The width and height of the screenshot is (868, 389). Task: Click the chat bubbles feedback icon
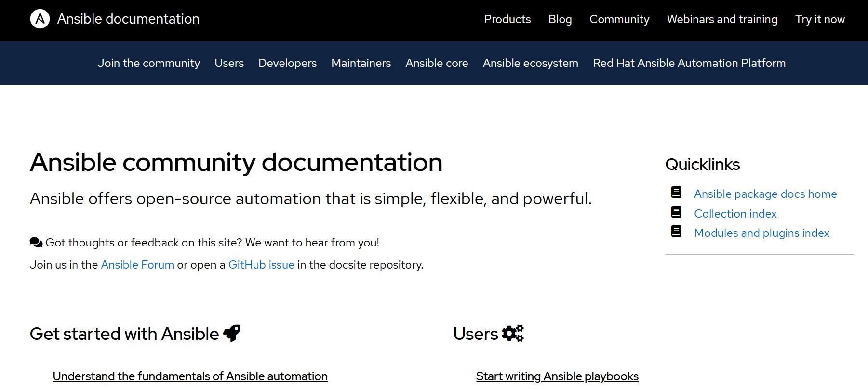coord(36,242)
